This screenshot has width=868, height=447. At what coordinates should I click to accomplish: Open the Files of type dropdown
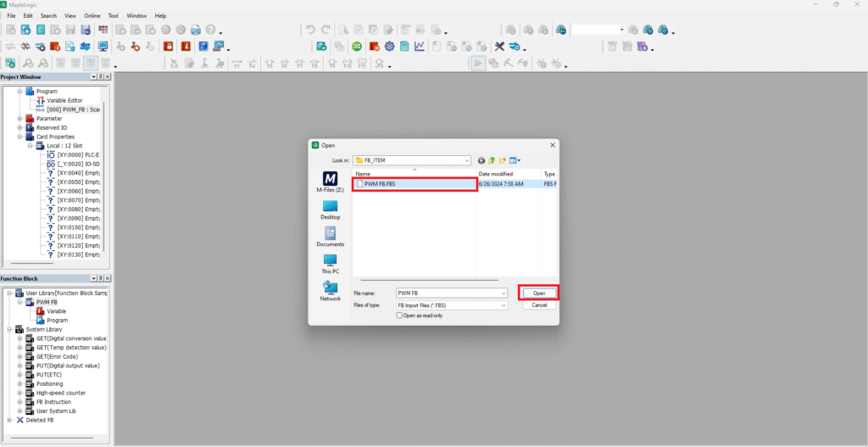click(x=504, y=305)
